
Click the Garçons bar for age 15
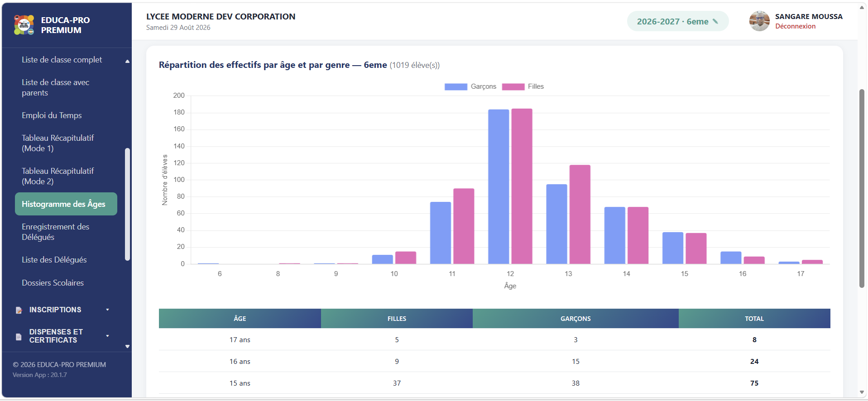pos(673,248)
